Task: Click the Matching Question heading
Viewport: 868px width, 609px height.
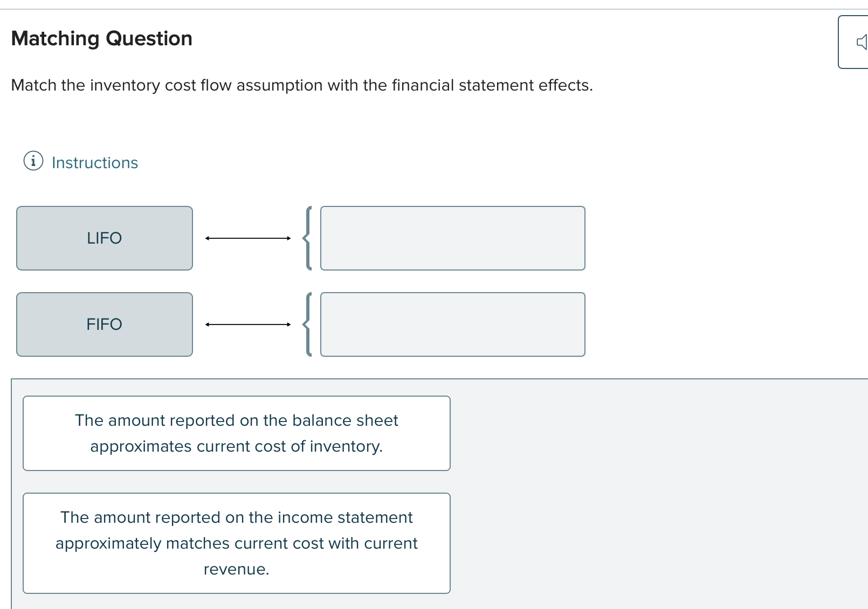Action: [x=102, y=38]
